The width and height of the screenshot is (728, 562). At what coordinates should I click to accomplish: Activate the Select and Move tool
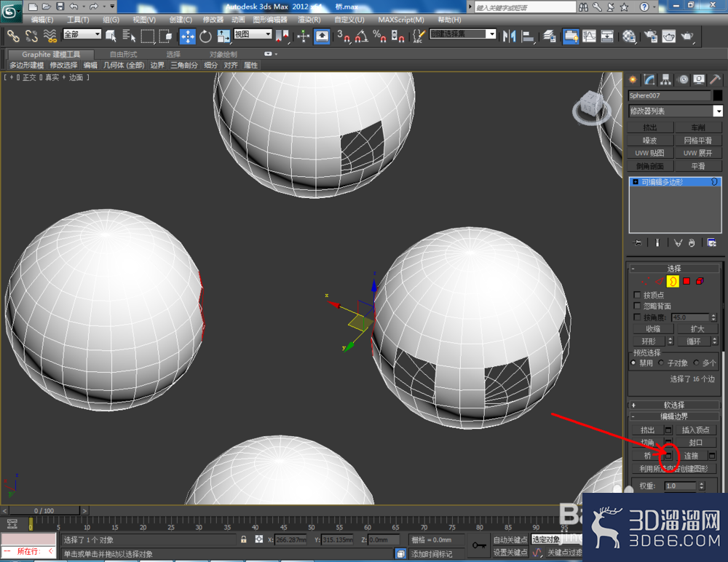click(x=188, y=36)
